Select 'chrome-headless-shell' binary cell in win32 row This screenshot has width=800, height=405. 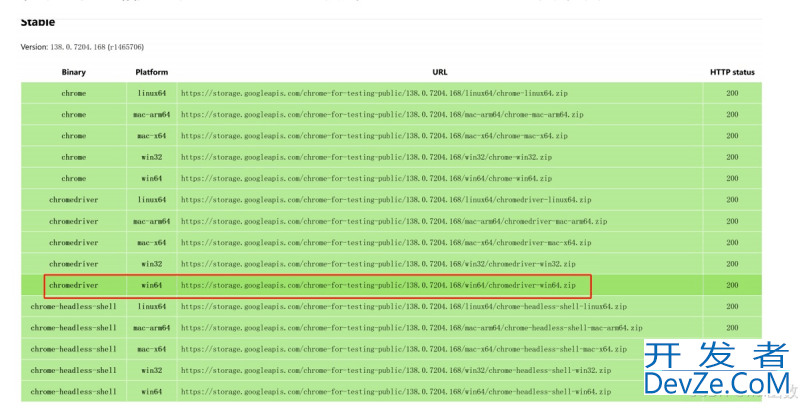point(73,371)
